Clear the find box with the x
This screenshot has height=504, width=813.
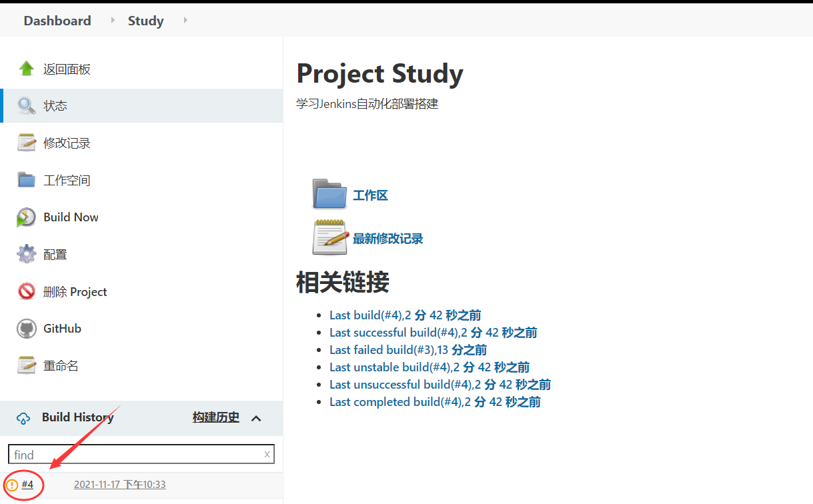[267, 454]
